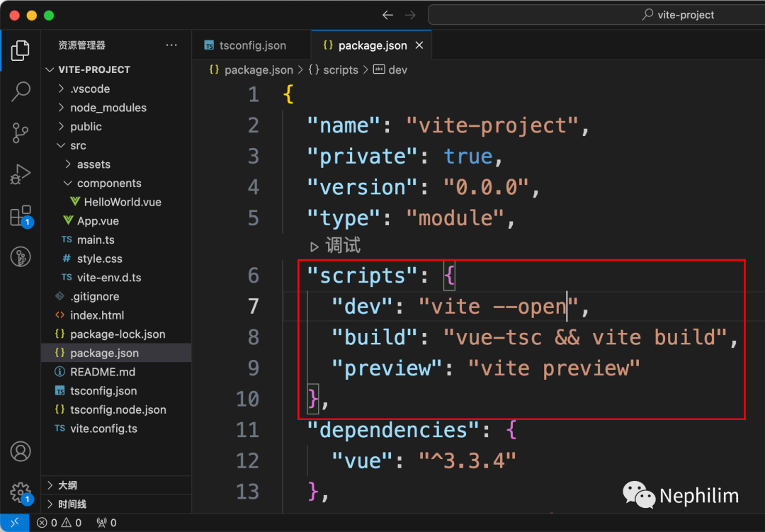Go forward with the right arrow

410,15
